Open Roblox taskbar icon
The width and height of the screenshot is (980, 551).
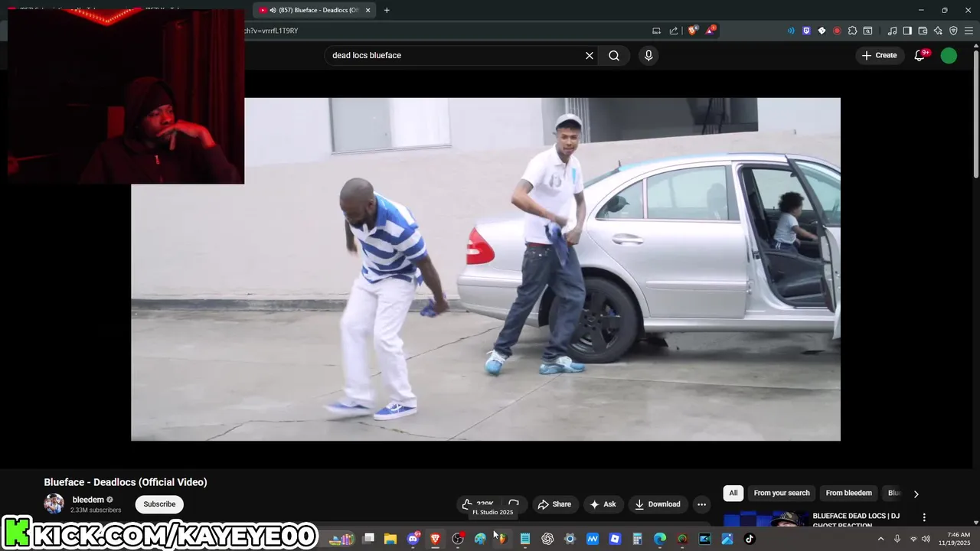(x=615, y=539)
